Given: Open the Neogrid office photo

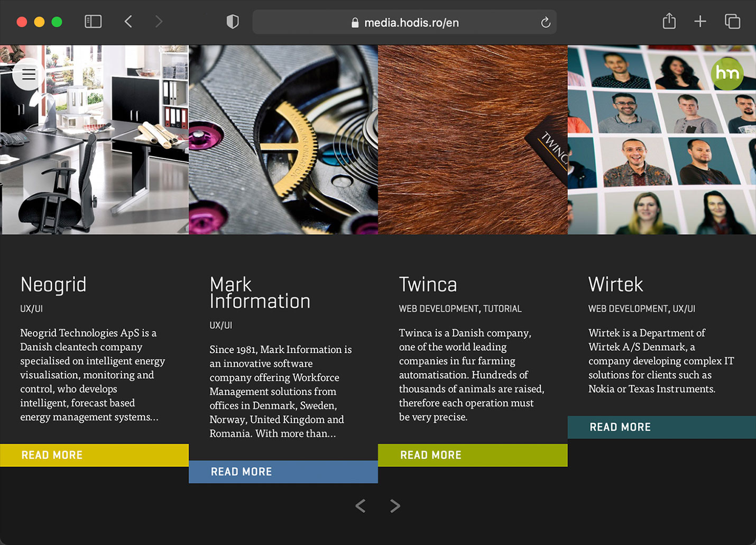Looking at the screenshot, I should point(94,140).
